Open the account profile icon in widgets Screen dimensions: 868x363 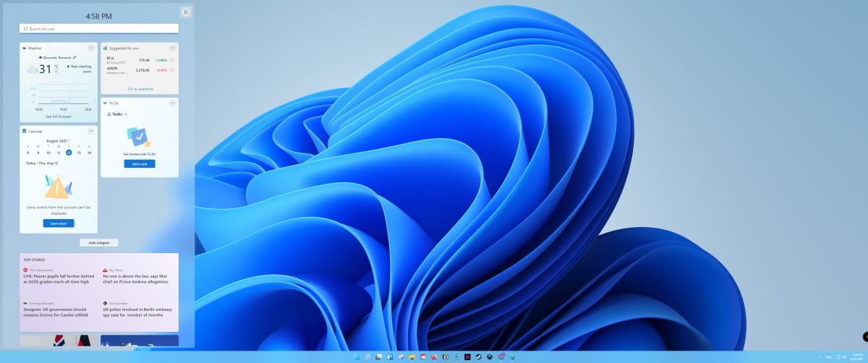[186, 12]
